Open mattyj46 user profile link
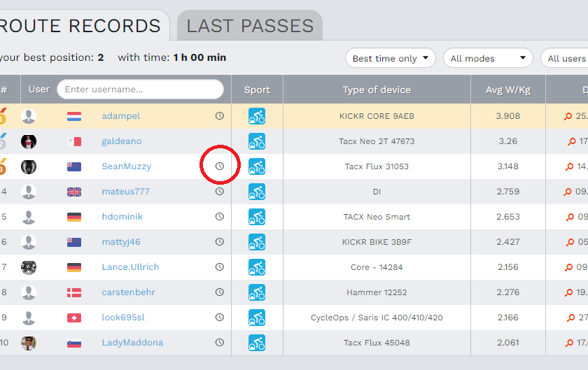 pyautogui.click(x=121, y=241)
